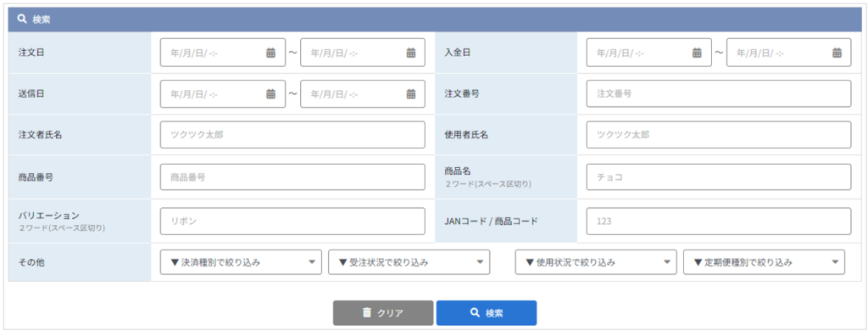
Task: Click the blue 検索 button
Action: (486, 312)
